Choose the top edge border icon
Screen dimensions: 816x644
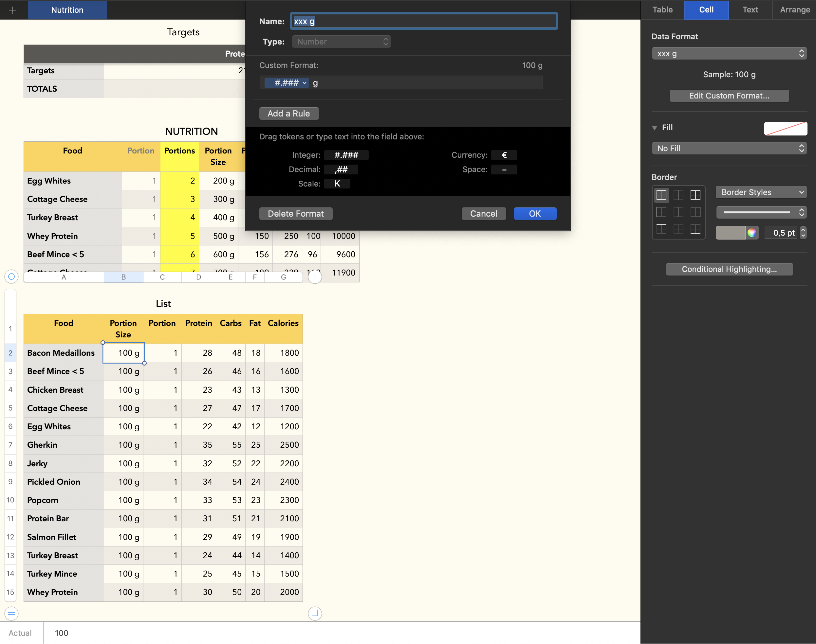[x=661, y=229]
